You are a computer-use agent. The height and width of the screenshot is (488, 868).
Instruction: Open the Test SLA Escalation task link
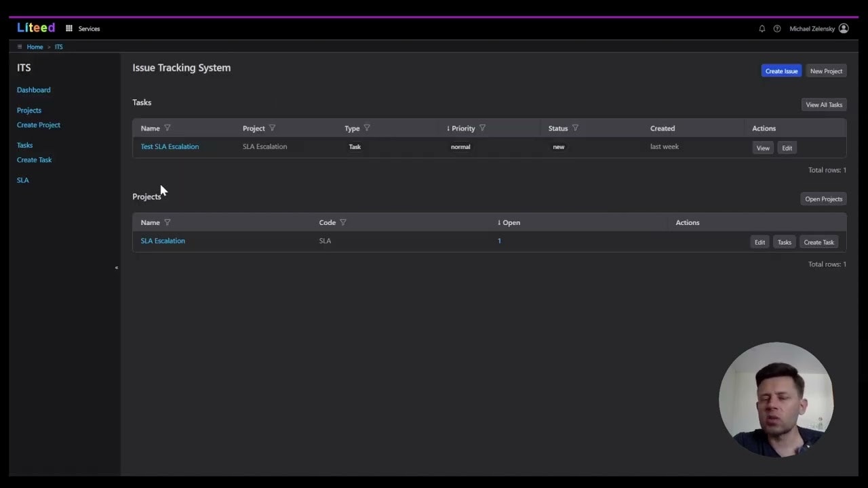click(170, 146)
